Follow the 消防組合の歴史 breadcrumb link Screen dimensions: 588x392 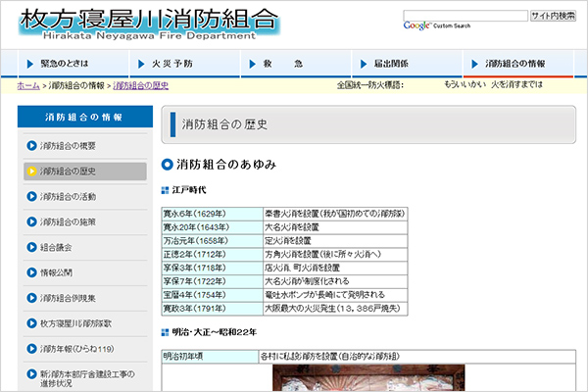pyautogui.click(x=141, y=86)
